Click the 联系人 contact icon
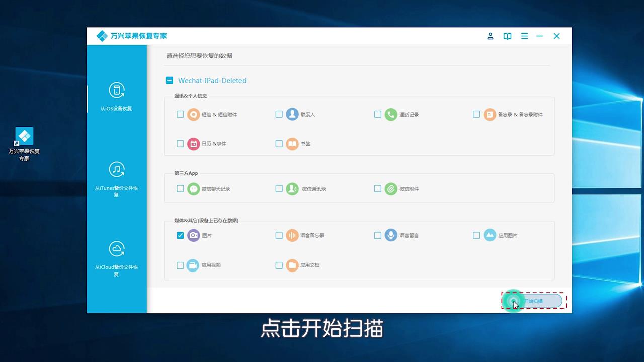644x362 pixels. coord(292,114)
